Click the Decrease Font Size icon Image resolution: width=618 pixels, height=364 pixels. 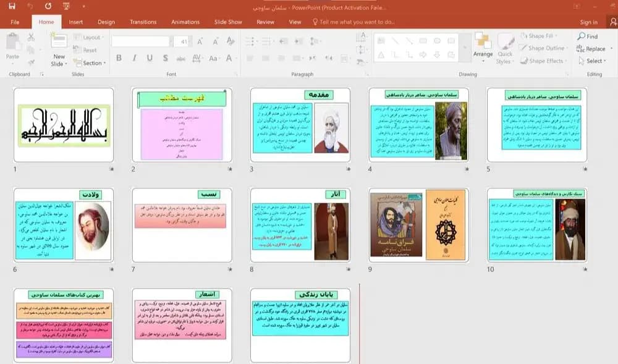tap(215, 41)
